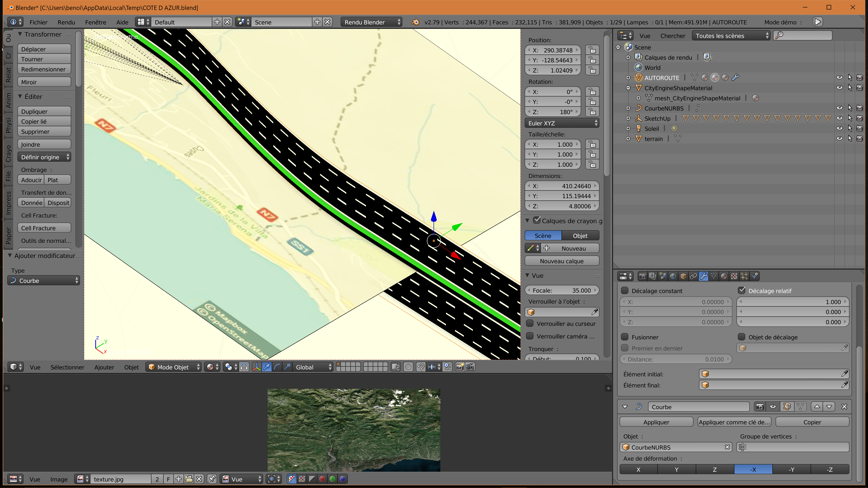868x488 pixels.
Task: Toggle Soleil restrict-render camera icon
Action: (x=860, y=128)
